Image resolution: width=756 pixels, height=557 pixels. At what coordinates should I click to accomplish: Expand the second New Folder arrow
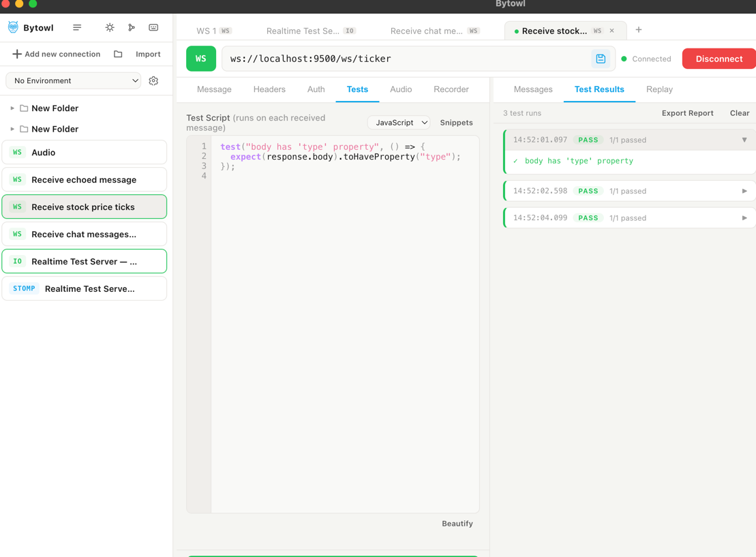(12, 129)
